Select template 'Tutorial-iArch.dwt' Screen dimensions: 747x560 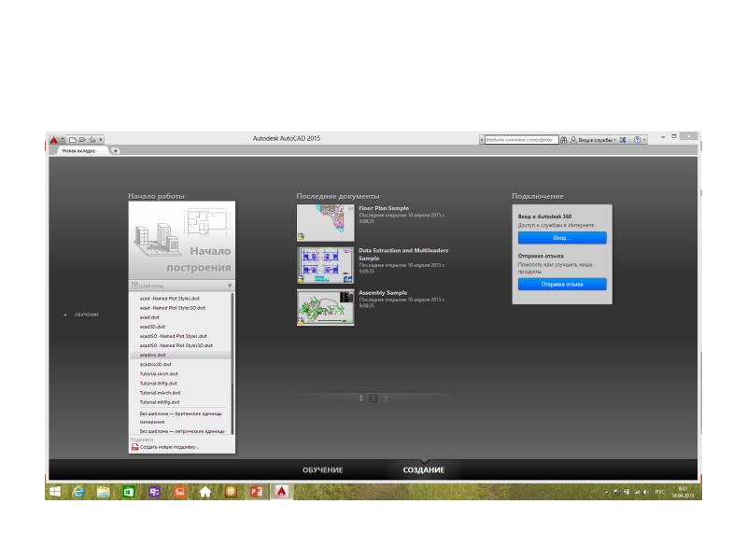point(159,374)
